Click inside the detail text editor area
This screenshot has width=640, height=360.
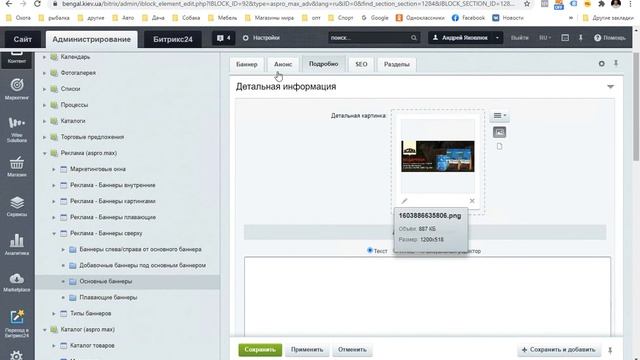point(427,296)
